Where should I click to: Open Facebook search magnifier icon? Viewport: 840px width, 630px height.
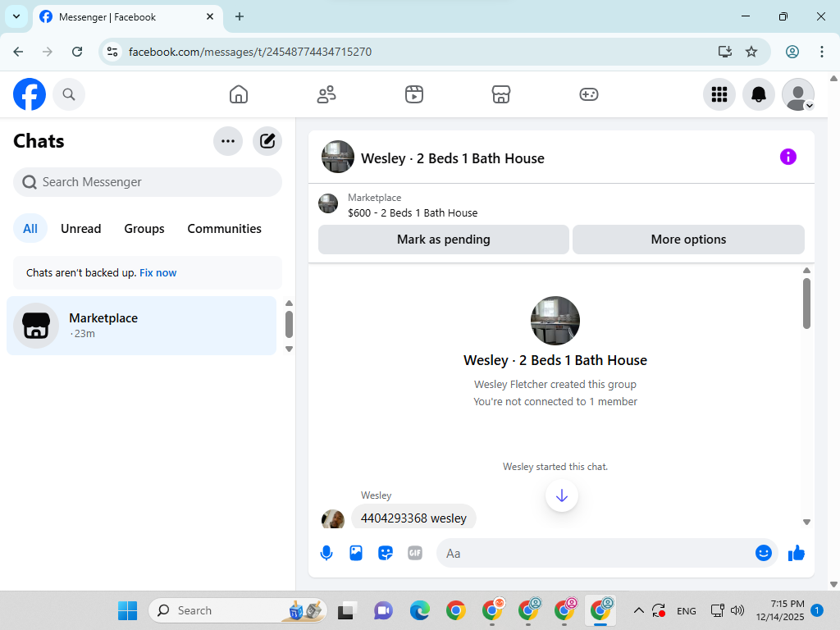pos(69,94)
